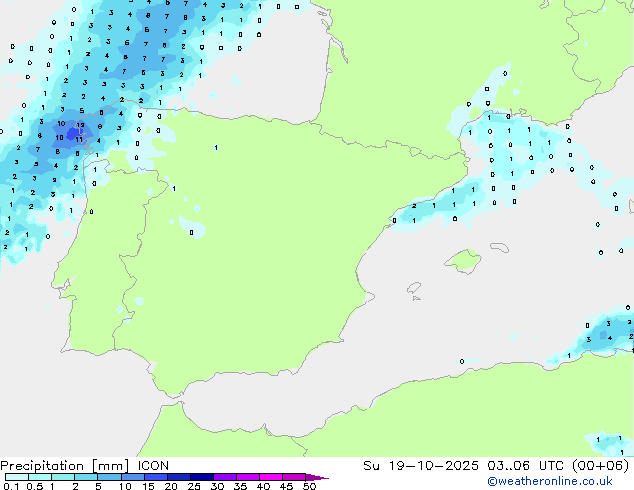This screenshot has height=490, width=634.
Task: Open the weatheronline.co.uk link
Action: point(550,481)
